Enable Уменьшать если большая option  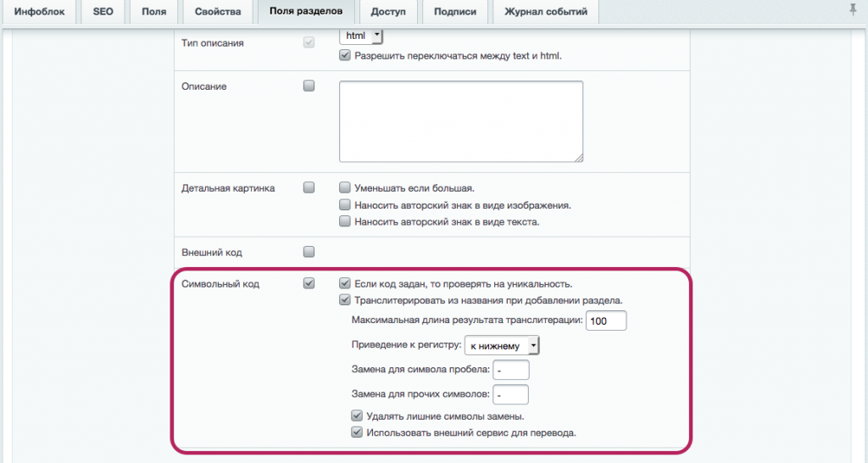pos(345,187)
